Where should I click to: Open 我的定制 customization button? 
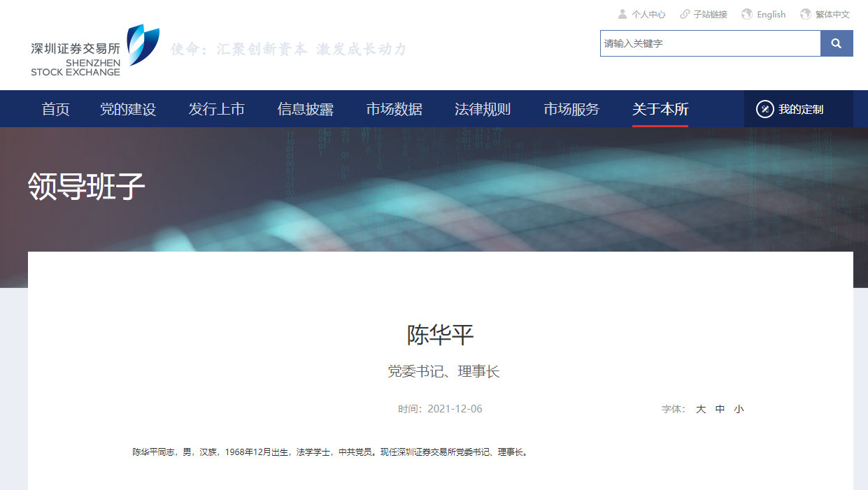[799, 109]
